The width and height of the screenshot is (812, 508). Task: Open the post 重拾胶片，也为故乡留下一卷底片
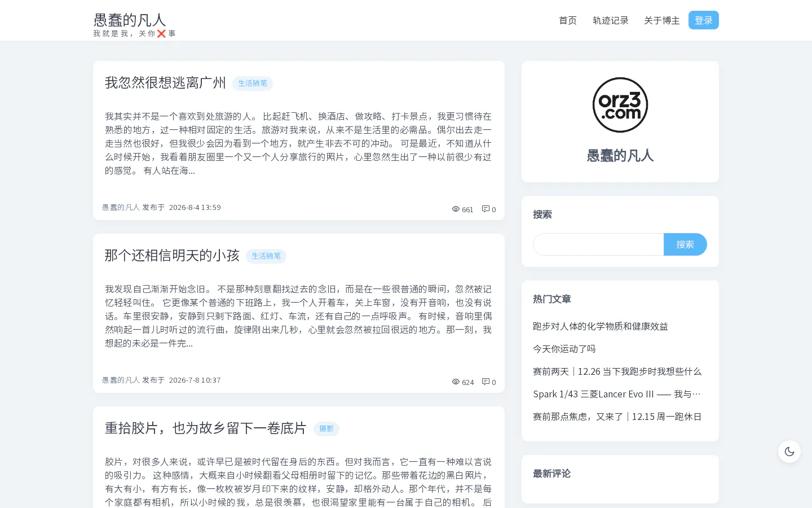coord(206,428)
